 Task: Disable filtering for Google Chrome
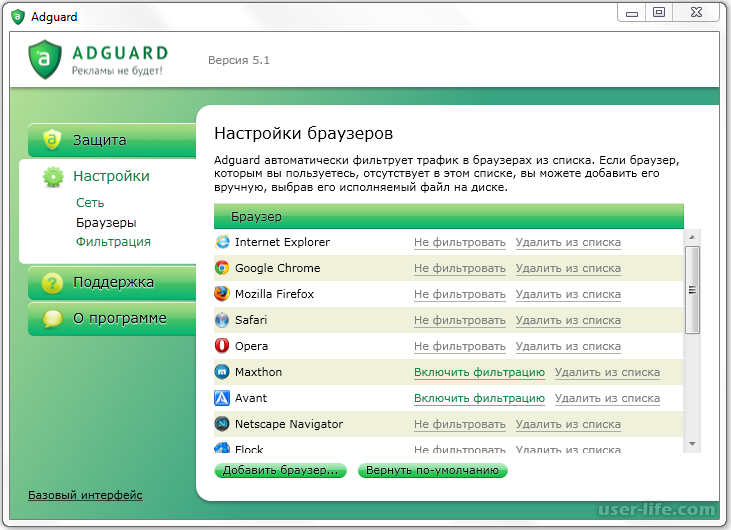pos(460,268)
